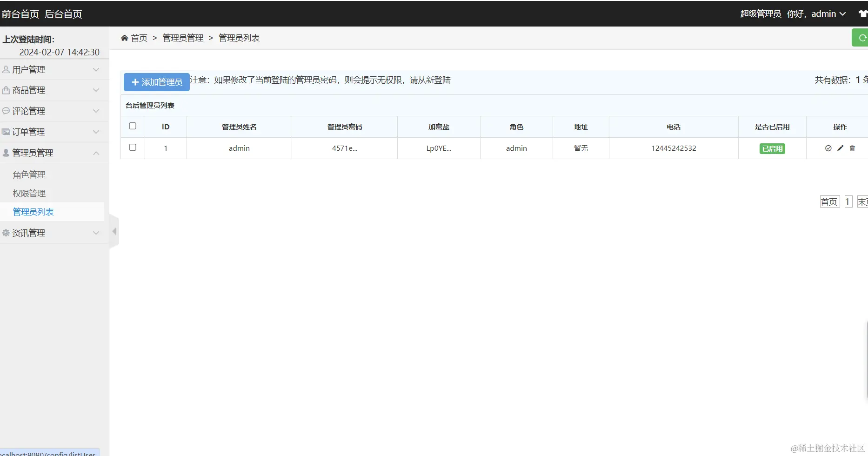The image size is (868, 456).
Task: Click the 是否已启用 column header
Action: 772,127
